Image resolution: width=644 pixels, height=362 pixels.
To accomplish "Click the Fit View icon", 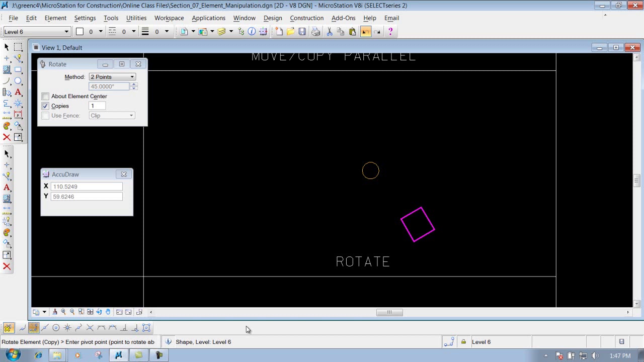I will click(x=90, y=312).
